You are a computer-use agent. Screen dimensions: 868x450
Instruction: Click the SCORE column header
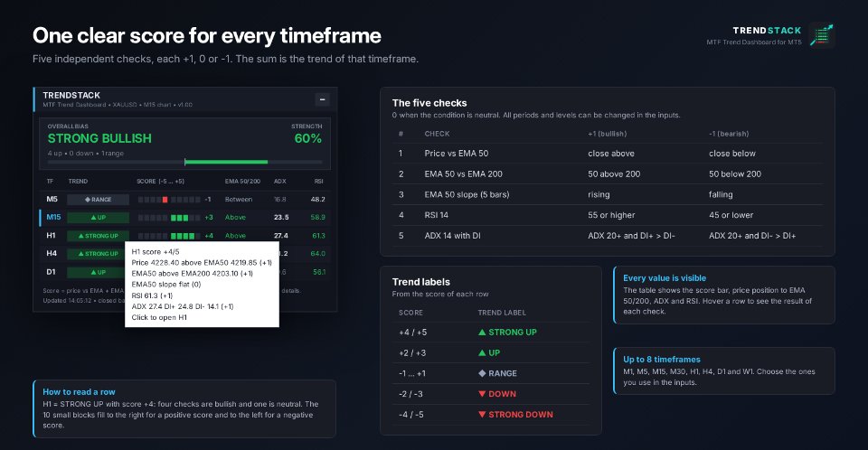tap(161, 182)
